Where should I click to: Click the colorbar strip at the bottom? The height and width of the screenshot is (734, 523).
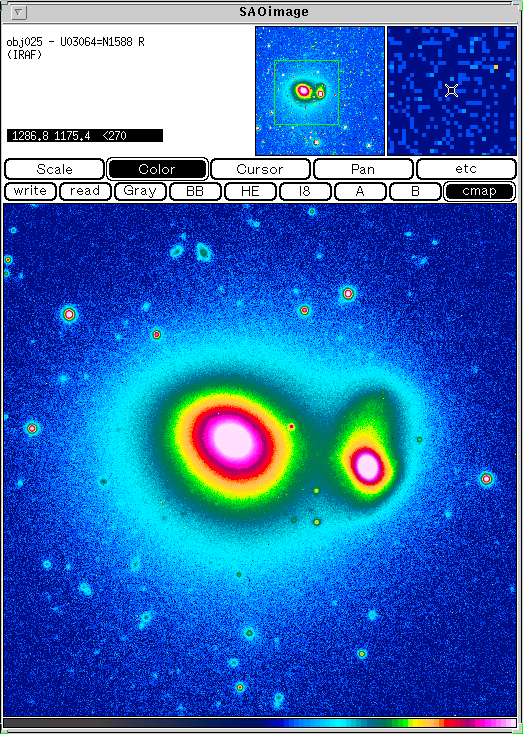(x=260, y=724)
